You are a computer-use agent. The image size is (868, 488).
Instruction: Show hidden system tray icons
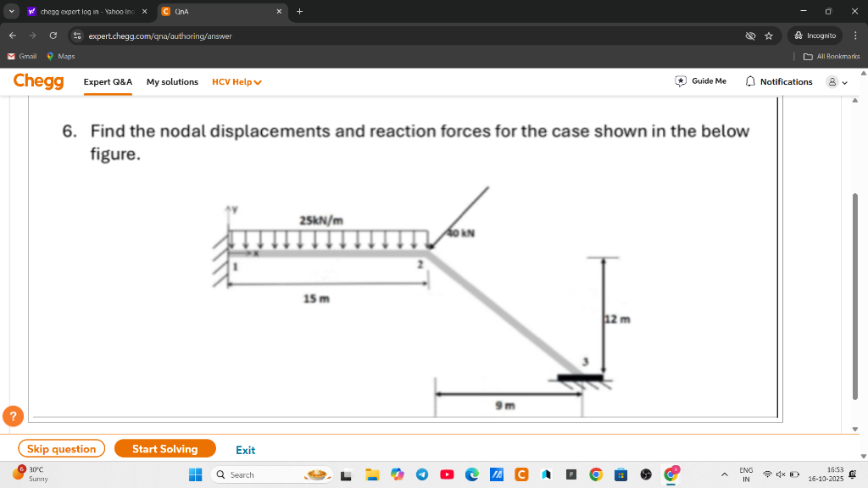point(724,474)
